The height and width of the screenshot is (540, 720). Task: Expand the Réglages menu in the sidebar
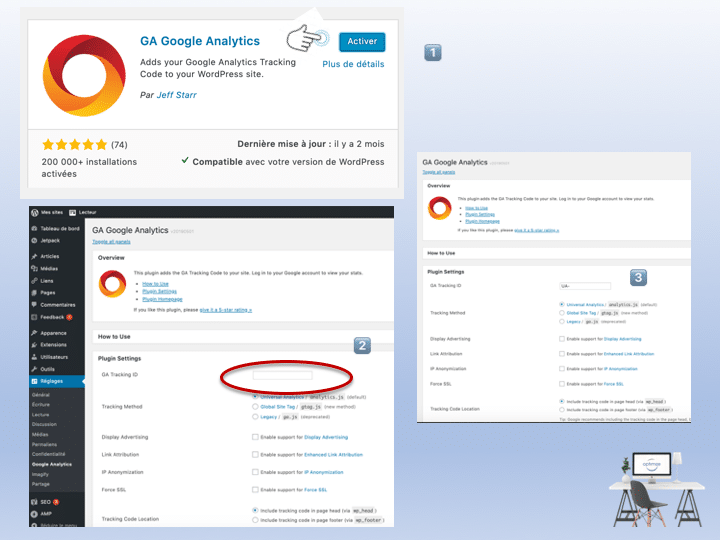pos(52,381)
